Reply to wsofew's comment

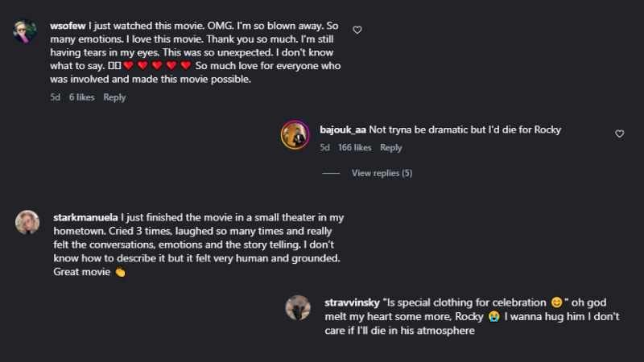[x=114, y=97]
